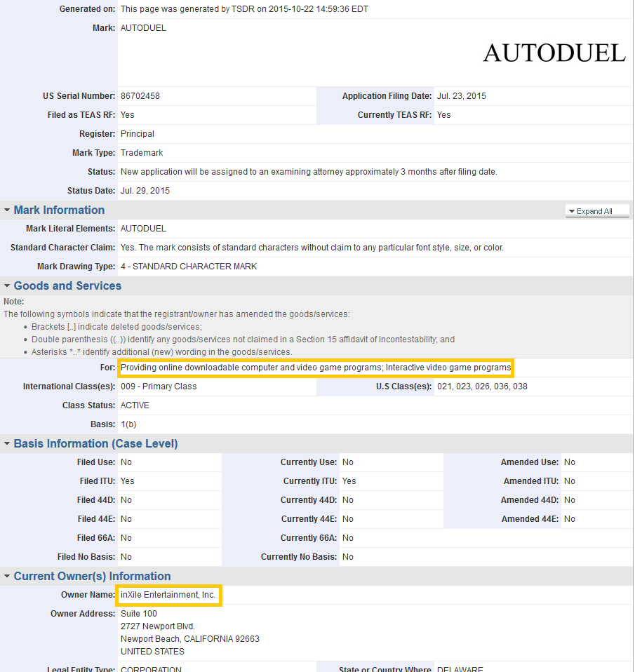This screenshot has height=672, width=635.
Task: Click the Standard Character Claim description
Action: tap(312, 248)
